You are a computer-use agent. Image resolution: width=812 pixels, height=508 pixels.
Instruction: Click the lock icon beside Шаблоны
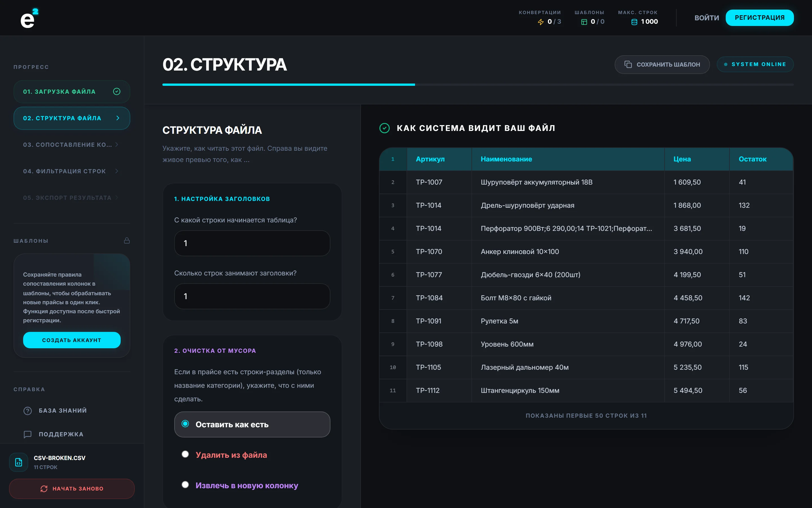pyautogui.click(x=127, y=240)
